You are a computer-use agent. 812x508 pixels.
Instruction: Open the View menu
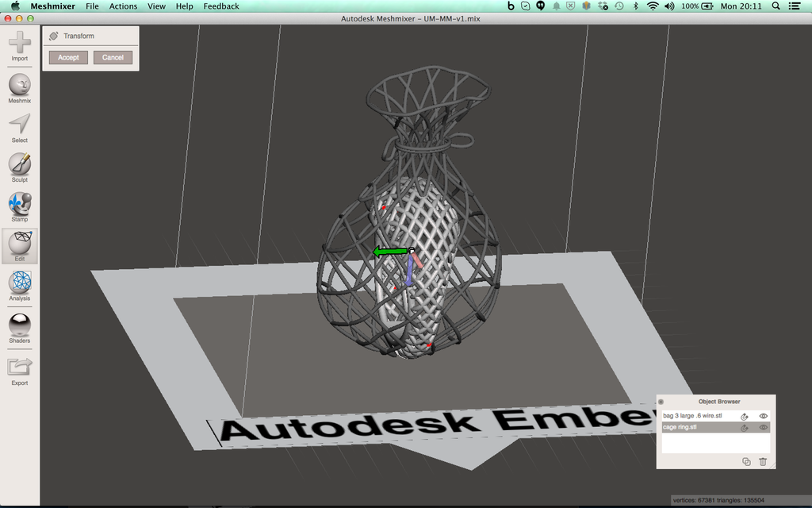[156, 6]
